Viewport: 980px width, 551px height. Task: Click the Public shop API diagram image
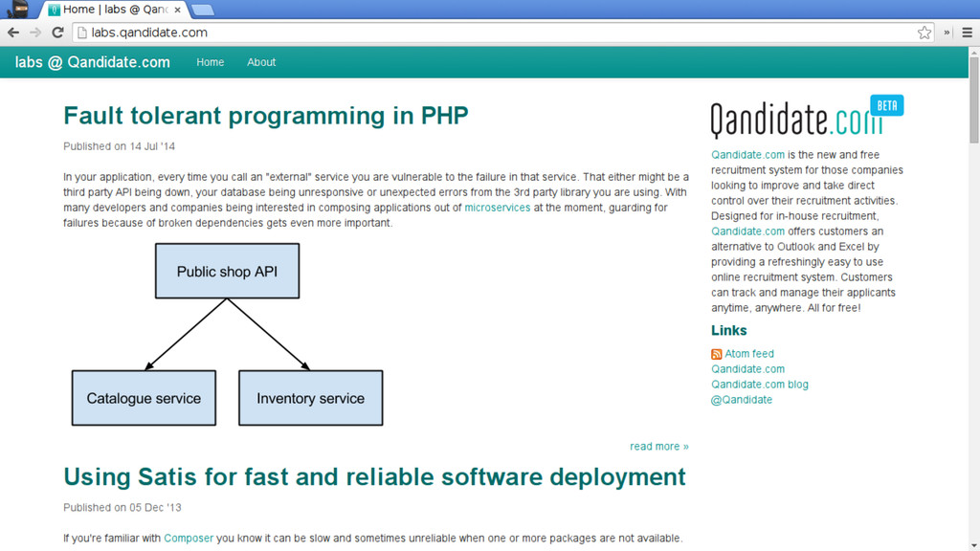(x=227, y=334)
